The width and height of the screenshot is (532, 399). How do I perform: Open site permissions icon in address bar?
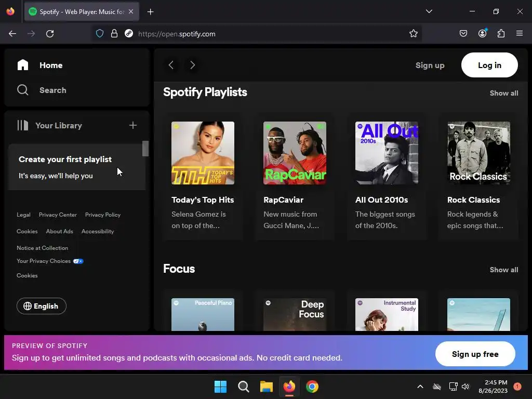[x=129, y=34]
